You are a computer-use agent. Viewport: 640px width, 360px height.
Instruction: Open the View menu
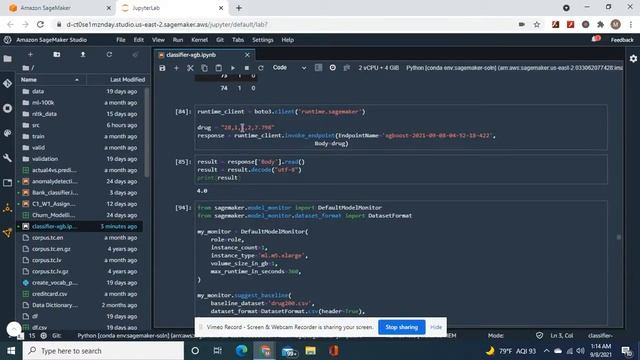[158, 40]
